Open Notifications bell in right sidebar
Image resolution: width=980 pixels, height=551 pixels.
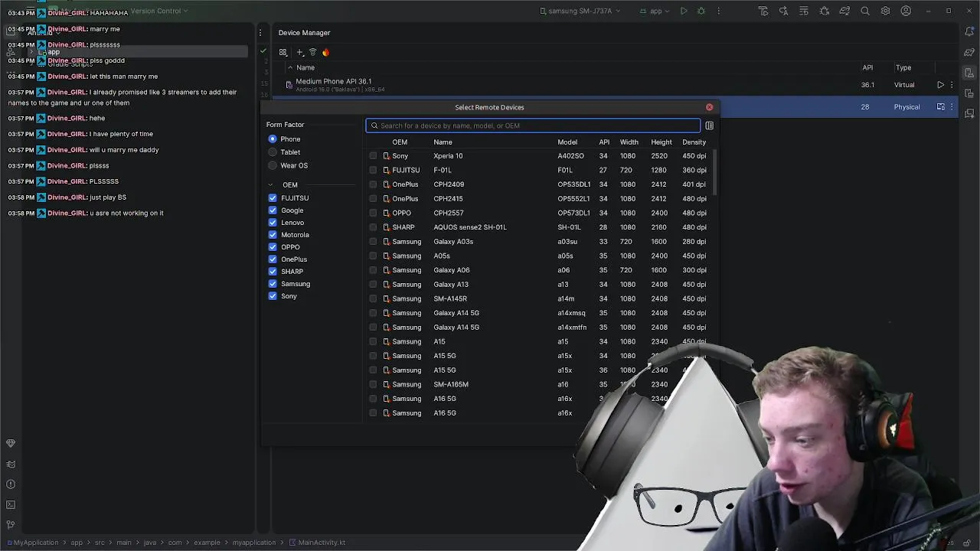(x=969, y=32)
